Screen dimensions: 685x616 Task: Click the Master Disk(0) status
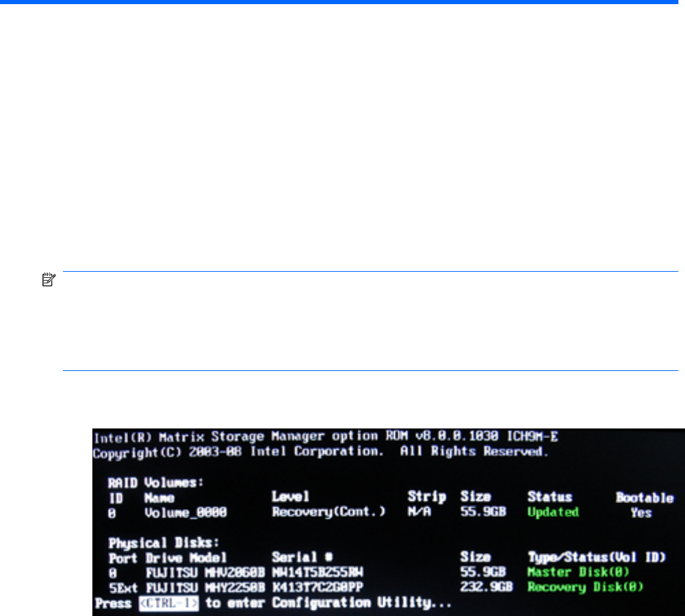point(578,572)
